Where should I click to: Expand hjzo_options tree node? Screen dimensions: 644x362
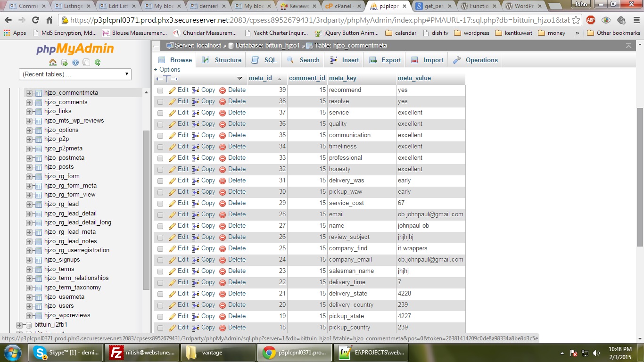point(29,130)
